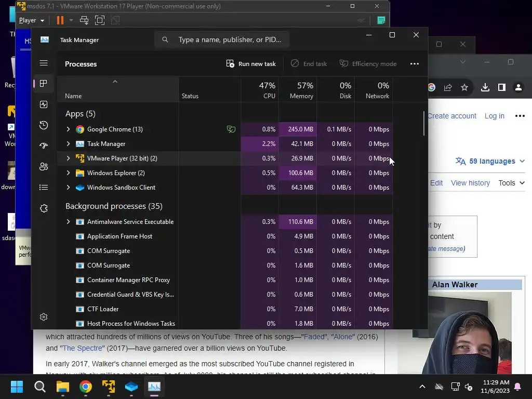This screenshot has width=532, height=399.
Task: Sort processes by Network column
Action: 374,90
